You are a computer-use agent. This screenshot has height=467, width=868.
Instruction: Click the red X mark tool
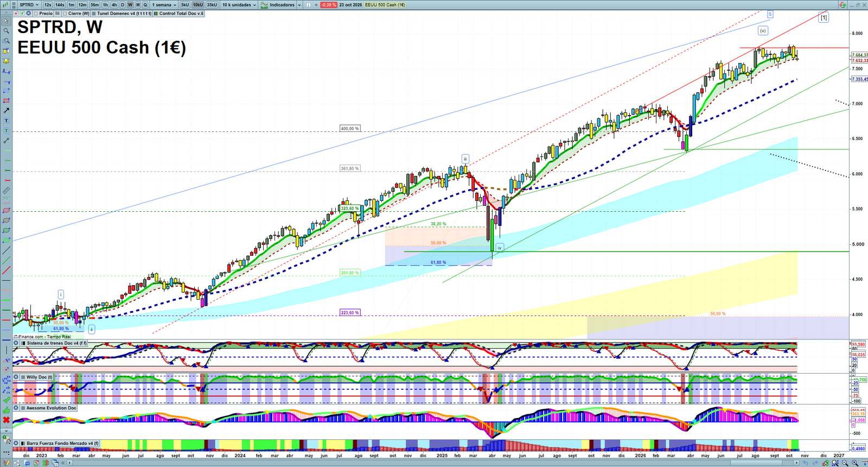tap(6, 420)
